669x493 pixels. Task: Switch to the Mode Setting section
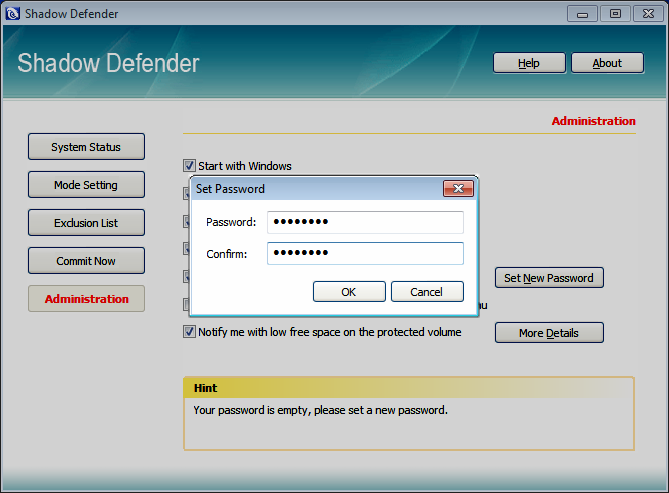tap(86, 185)
